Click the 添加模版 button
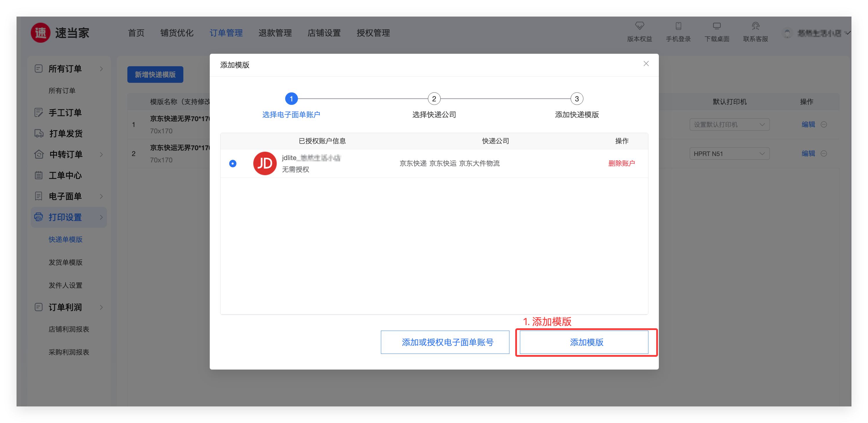The image size is (868, 423). [584, 342]
